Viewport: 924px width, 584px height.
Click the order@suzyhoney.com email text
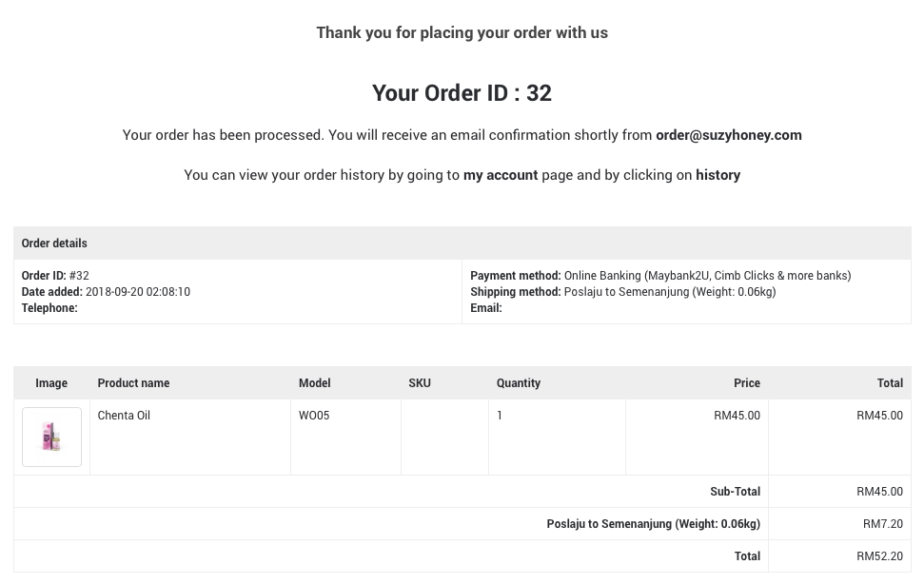(x=728, y=135)
